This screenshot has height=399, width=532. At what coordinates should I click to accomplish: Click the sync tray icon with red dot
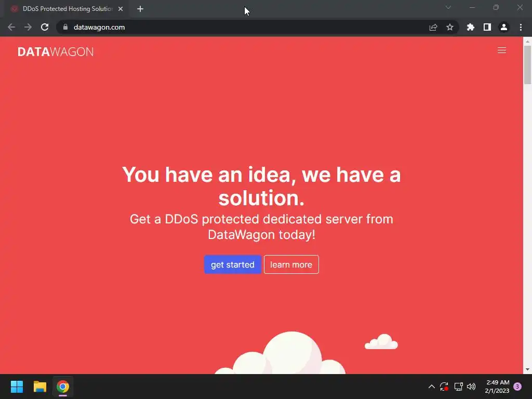444,387
